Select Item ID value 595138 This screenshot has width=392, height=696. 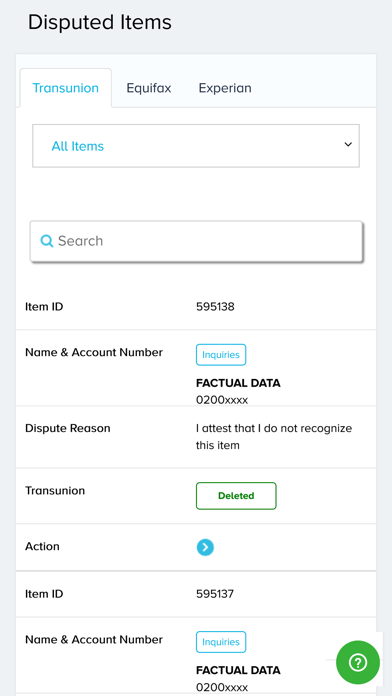(215, 307)
